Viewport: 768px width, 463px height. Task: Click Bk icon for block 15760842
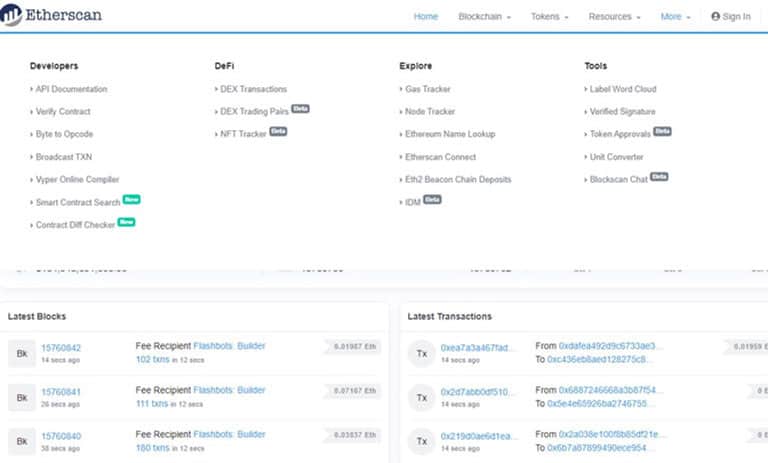pos(22,354)
